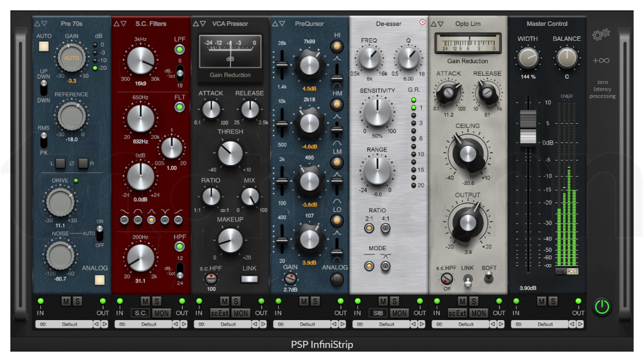The height and width of the screenshot is (362, 644).
Task: Solo the PreQursor module with S
Action: point(315,301)
